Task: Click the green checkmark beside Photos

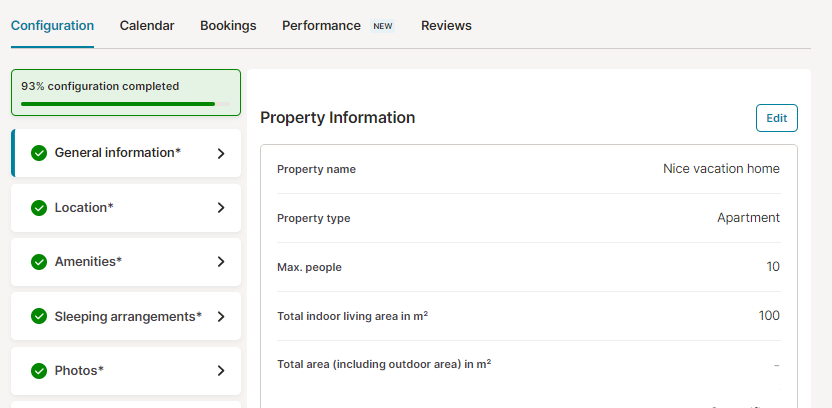Action: 39,371
